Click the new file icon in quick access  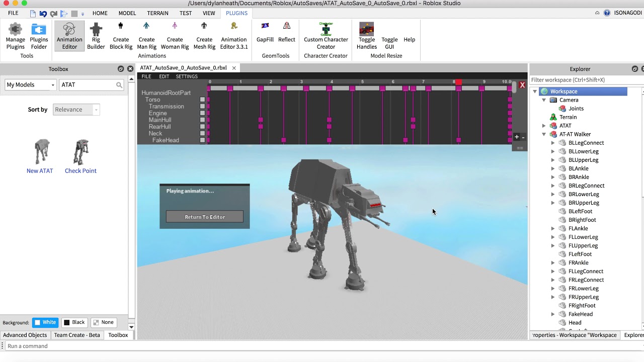point(33,14)
